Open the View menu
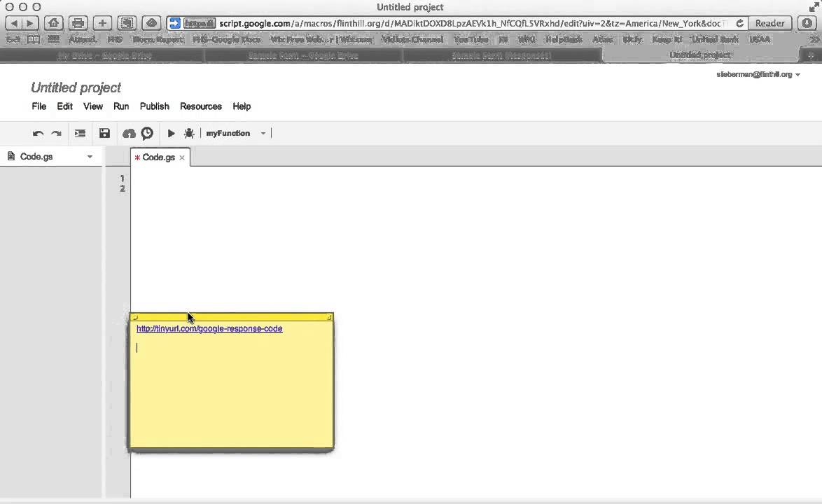The width and height of the screenshot is (822, 504). click(x=93, y=106)
